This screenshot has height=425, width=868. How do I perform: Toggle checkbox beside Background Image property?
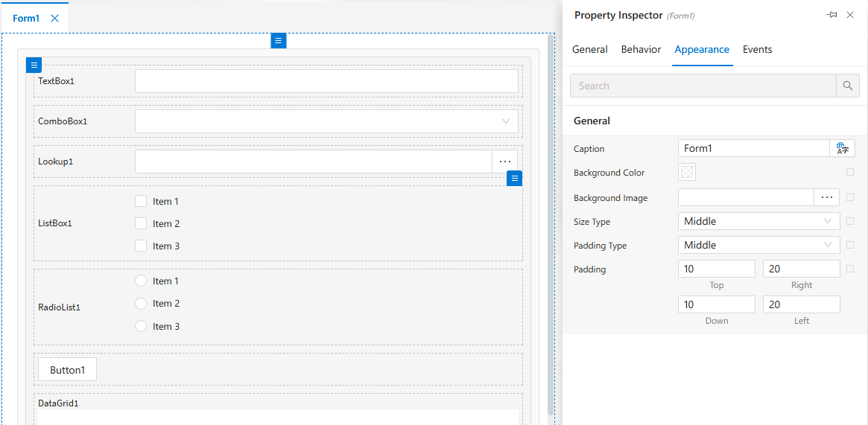tap(849, 197)
